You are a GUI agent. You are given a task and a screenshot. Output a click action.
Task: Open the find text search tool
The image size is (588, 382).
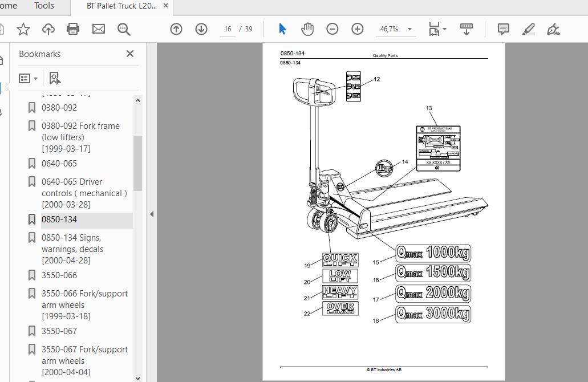[x=124, y=29]
